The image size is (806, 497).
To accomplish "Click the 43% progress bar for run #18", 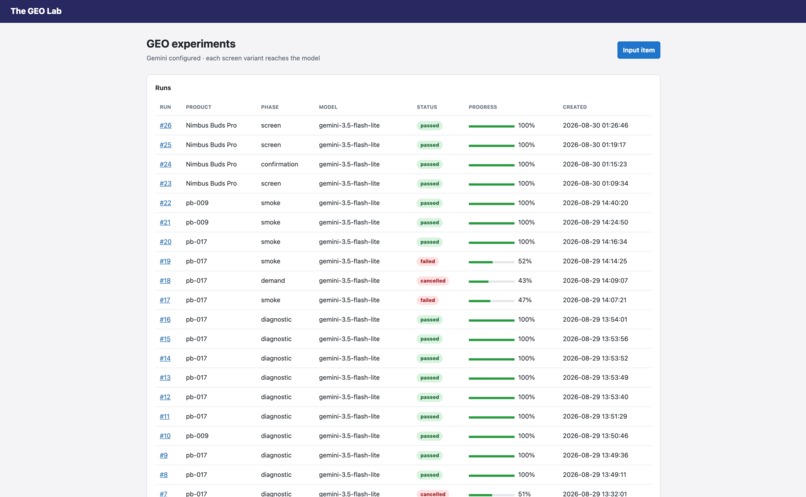I will 491,282.
